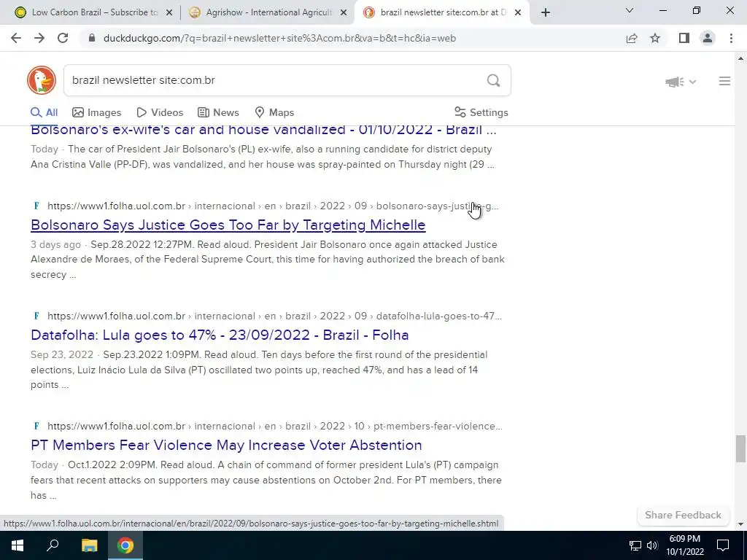Click the Folha favicon beside Datafolha result URL

coord(36,316)
